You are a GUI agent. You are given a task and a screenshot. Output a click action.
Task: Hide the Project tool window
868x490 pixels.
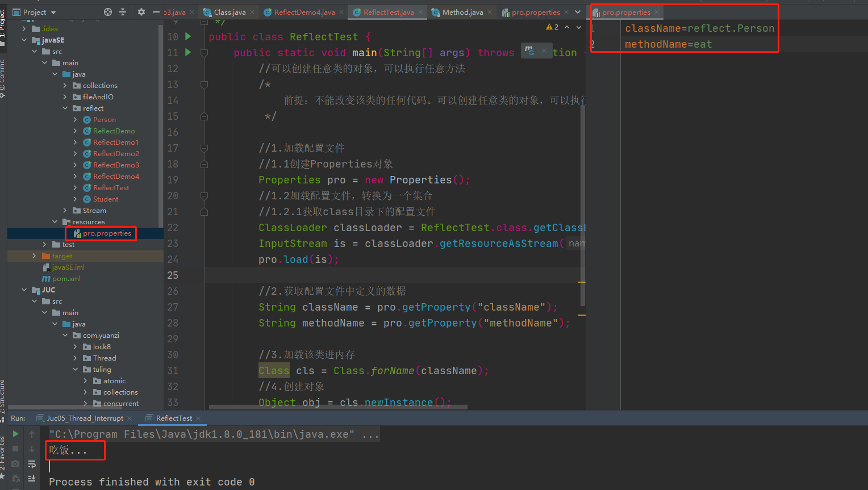(156, 12)
